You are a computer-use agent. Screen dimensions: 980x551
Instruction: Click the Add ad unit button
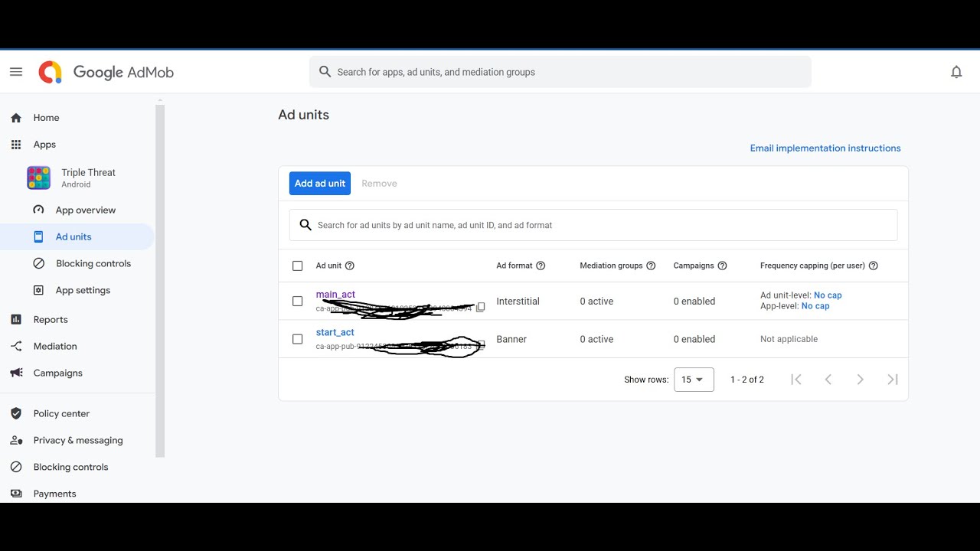pos(320,184)
